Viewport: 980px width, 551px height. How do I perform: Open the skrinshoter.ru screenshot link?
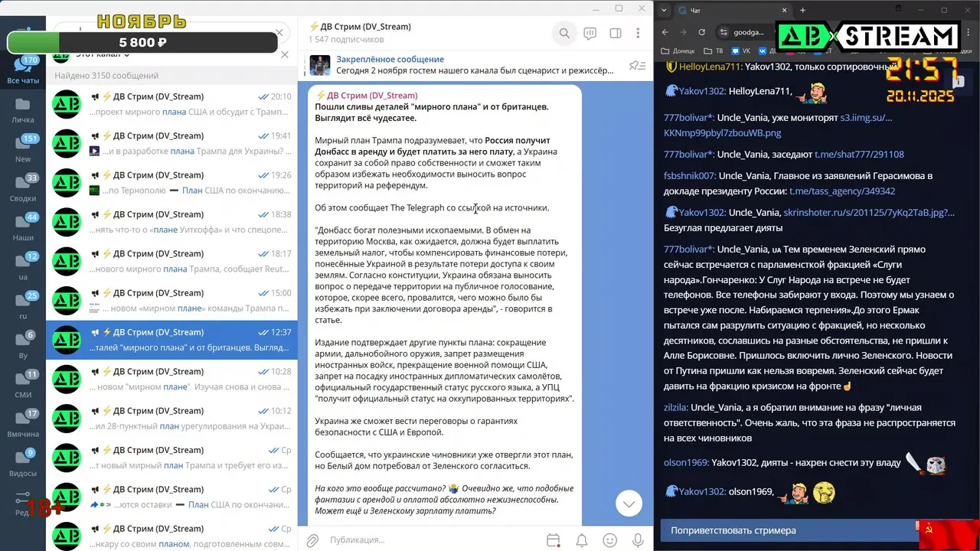click(869, 212)
